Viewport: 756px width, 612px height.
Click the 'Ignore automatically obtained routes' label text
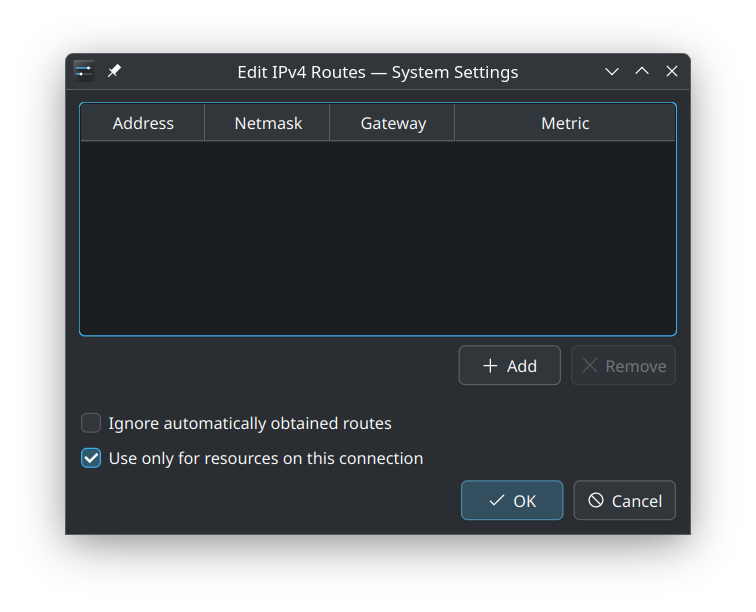click(250, 423)
